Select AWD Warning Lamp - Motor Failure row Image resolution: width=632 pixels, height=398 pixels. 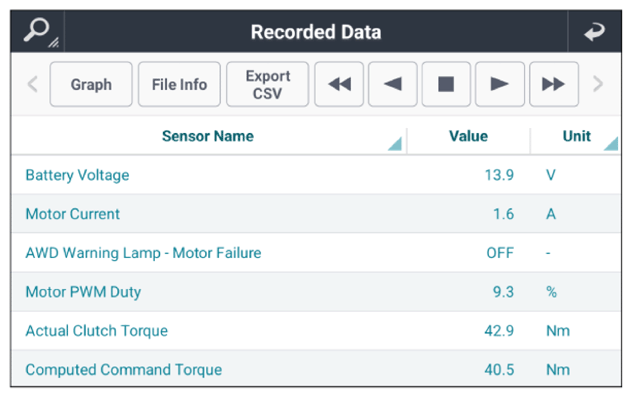pyautogui.click(x=316, y=253)
